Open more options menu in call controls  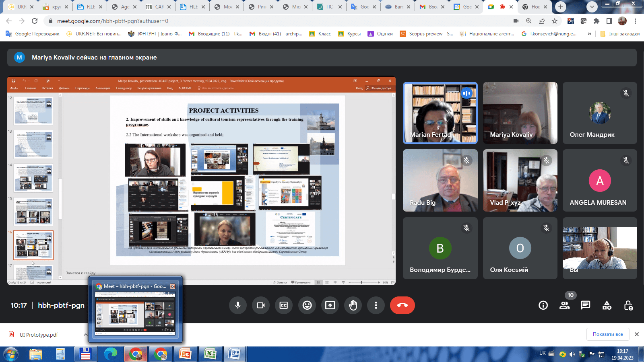click(x=376, y=305)
